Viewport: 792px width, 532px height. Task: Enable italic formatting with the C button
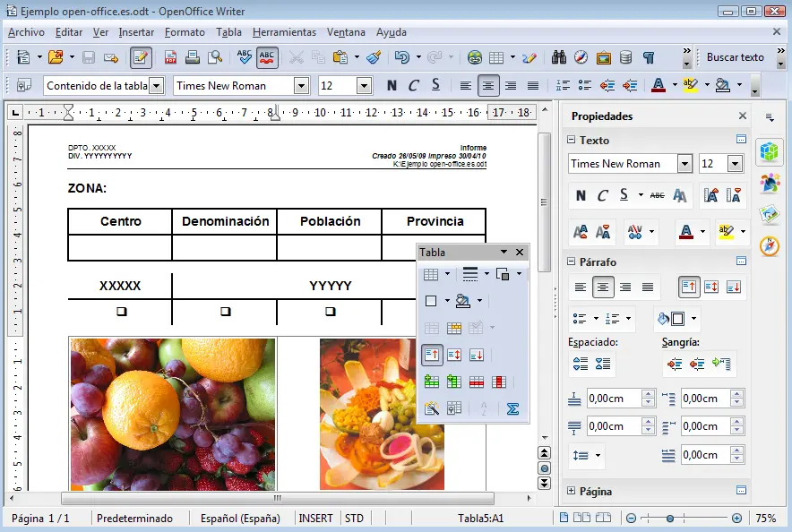click(x=412, y=85)
